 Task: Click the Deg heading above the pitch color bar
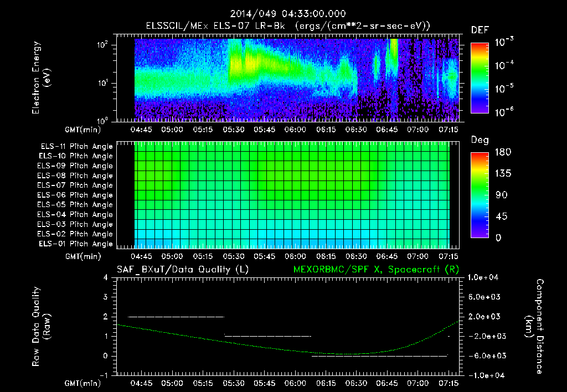[480, 140]
